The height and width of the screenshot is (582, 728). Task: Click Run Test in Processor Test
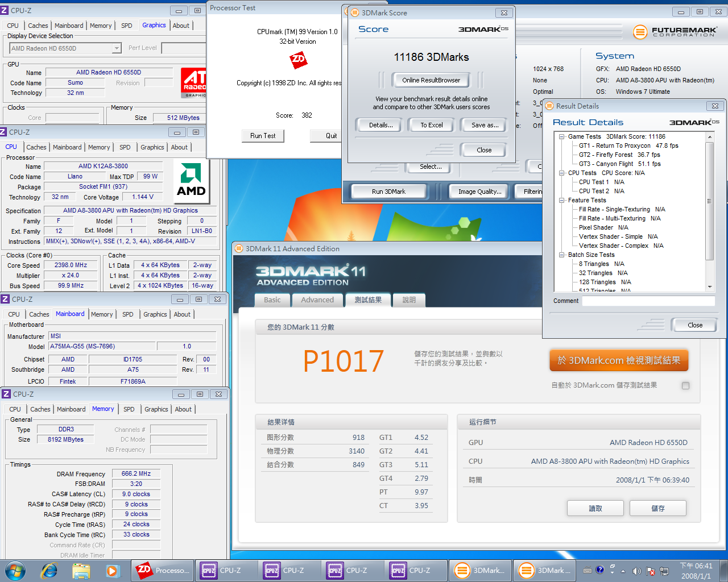click(263, 136)
